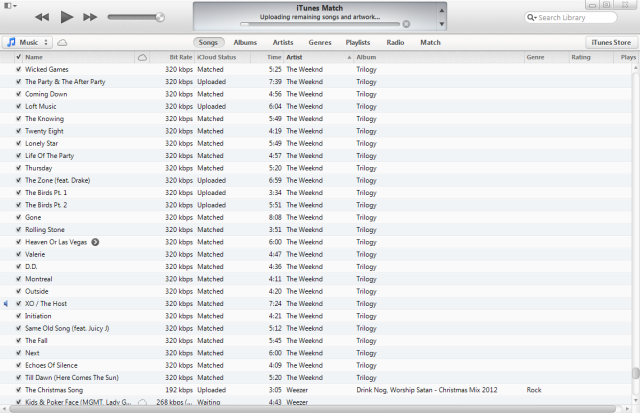Click the Drink Nog, Worship Satan album
The width and height of the screenshot is (640, 413).
pyautogui.click(x=427, y=390)
